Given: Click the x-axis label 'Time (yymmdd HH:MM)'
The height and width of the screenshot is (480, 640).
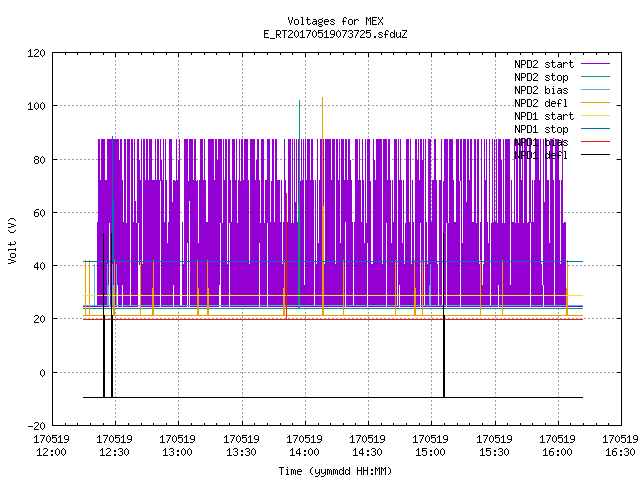Looking at the screenshot, I should [x=335, y=471].
